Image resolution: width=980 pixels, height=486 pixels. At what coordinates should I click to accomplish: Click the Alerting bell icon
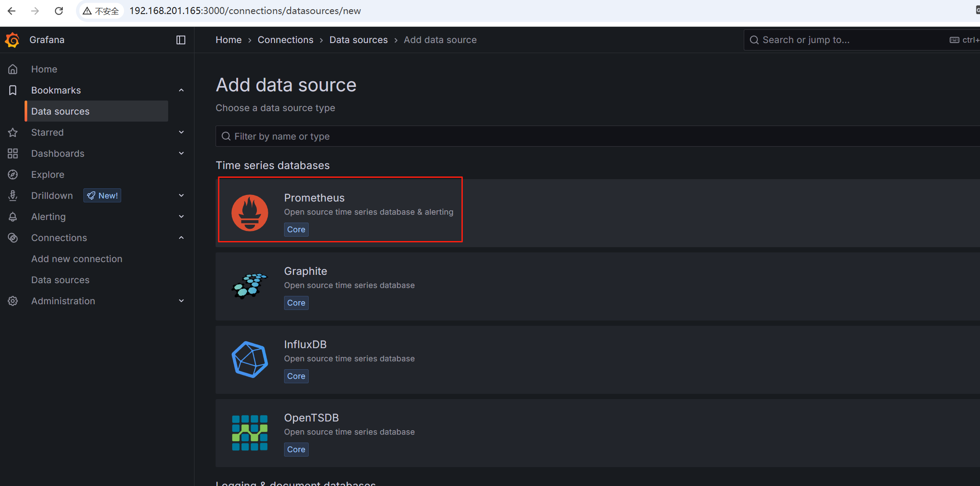(x=13, y=217)
